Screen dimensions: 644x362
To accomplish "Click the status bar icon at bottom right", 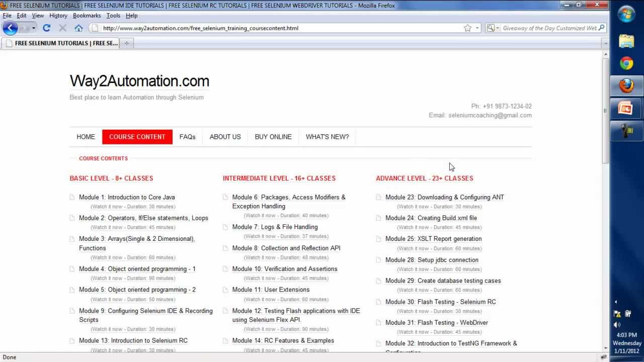I will click(x=603, y=357).
